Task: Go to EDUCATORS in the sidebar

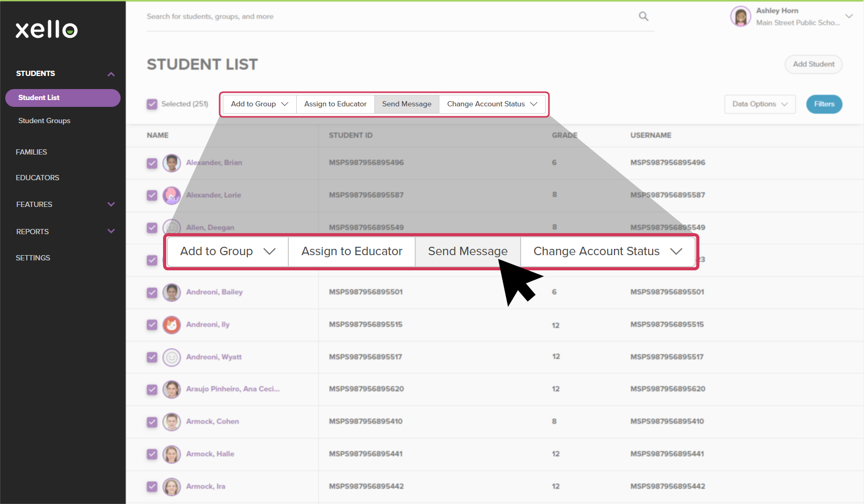Action: click(x=37, y=178)
